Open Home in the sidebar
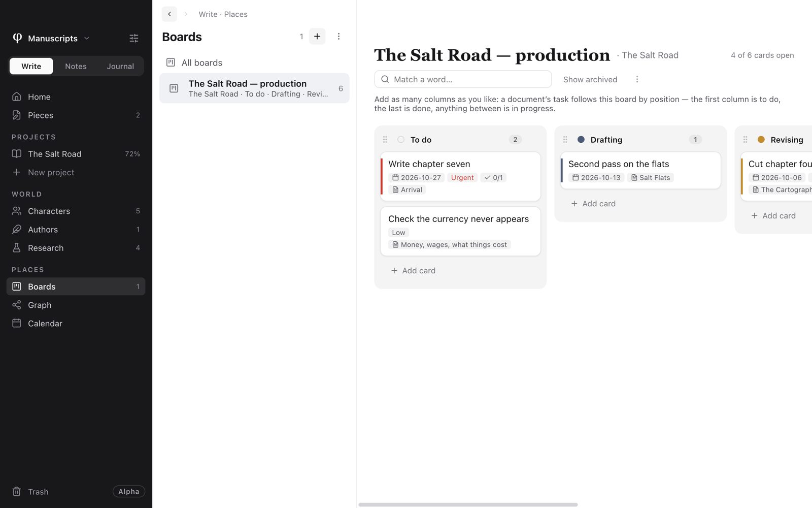This screenshot has width=812, height=508. tap(76, 97)
